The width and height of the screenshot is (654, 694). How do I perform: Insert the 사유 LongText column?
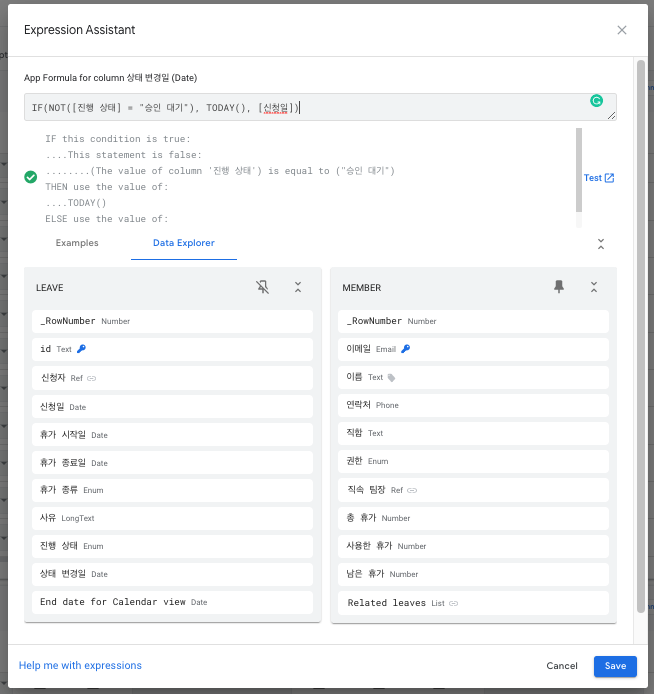click(x=172, y=518)
